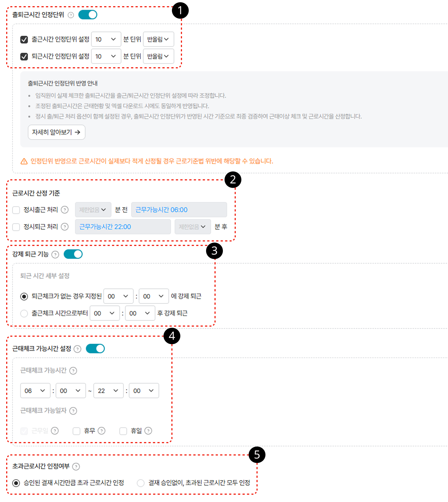Uncheck 출근시간 인정단위 설정 checkbox
448x502 pixels.
24,39
